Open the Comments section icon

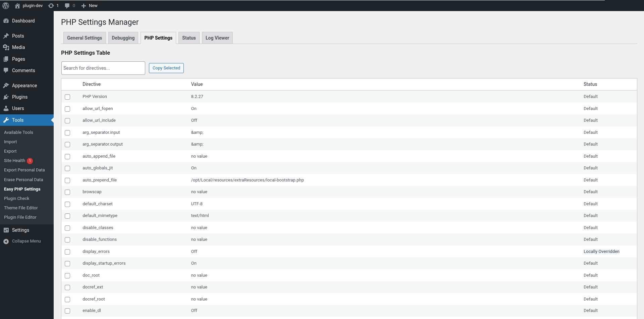pos(6,70)
